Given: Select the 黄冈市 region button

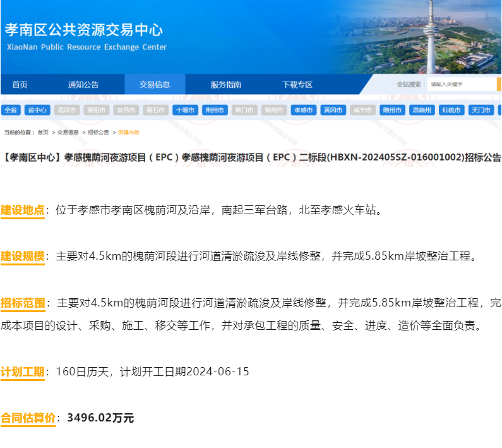Looking at the screenshot, I should click(333, 110).
